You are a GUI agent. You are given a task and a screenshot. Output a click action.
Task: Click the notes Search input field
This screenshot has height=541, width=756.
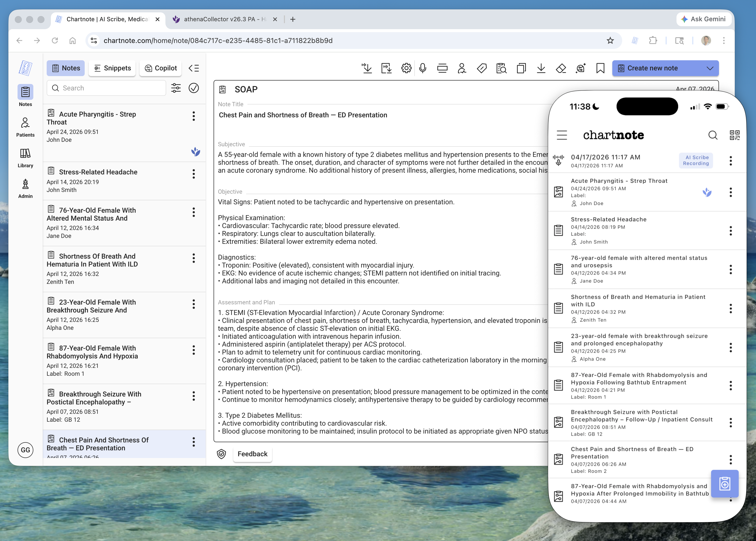pos(106,88)
